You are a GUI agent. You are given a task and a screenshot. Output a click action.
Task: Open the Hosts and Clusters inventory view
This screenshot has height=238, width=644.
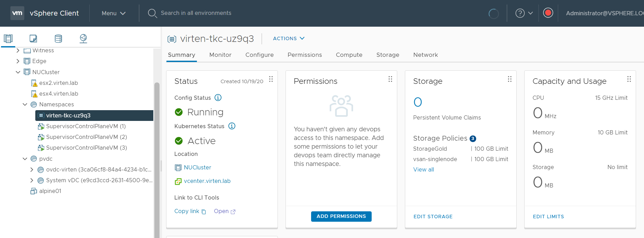[8, 38]
